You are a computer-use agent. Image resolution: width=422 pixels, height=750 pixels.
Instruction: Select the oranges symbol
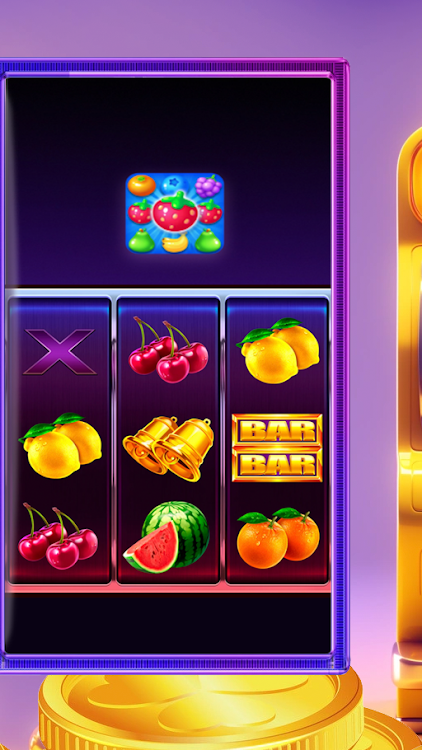coord(278,538)
